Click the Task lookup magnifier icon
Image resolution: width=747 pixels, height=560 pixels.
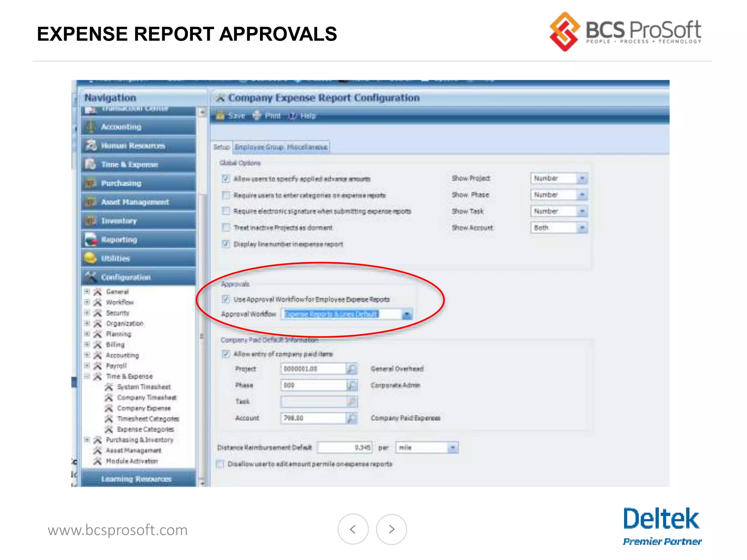point(352,402)
